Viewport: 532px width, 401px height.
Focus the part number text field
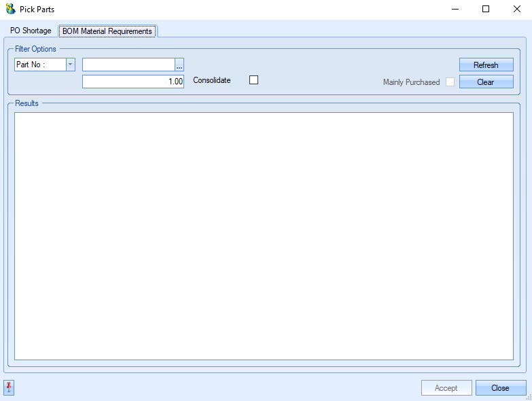point(128,65)
